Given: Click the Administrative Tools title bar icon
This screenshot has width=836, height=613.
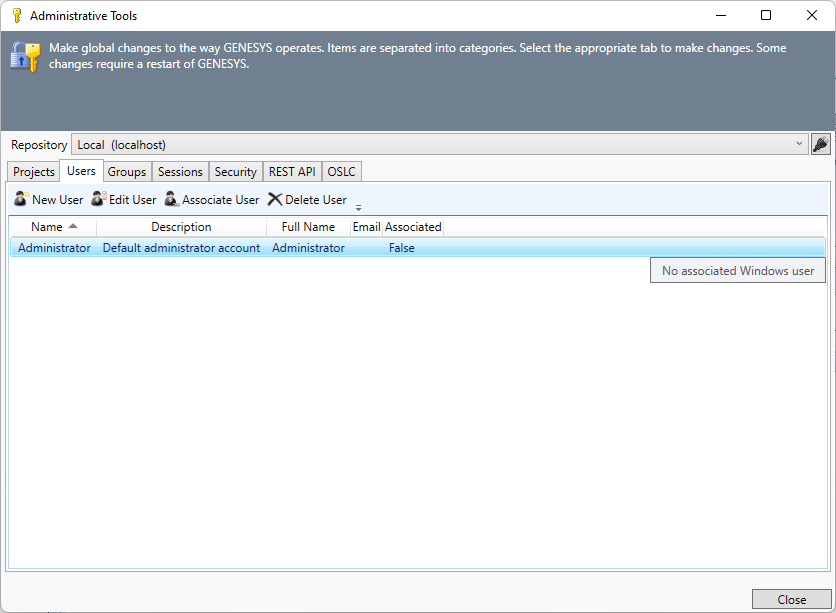Looking at the screenshot, I should pyautogui.click(x=14, y=15).
